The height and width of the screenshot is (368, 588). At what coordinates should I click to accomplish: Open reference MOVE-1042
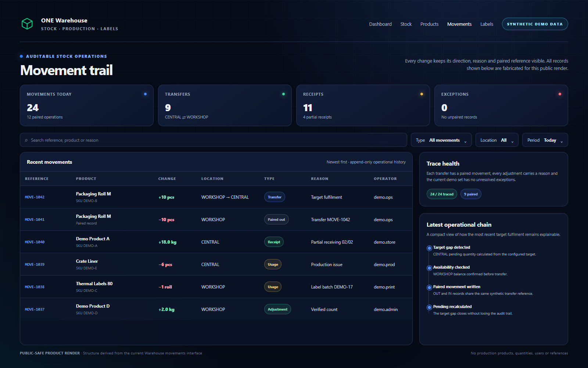(x=35, y=197)
